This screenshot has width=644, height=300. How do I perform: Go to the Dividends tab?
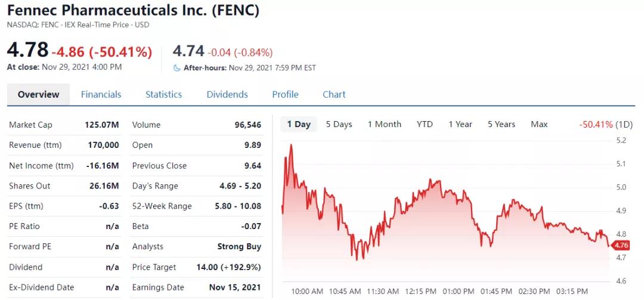tap(227, 94)
